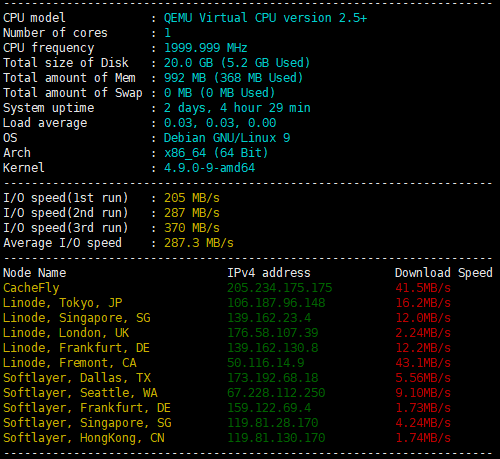Image resolution: width=500 pixels, height=459 pixels.
Task: Select Softlayer, Dallas, TX node name
Action: [x=77, y=378]
